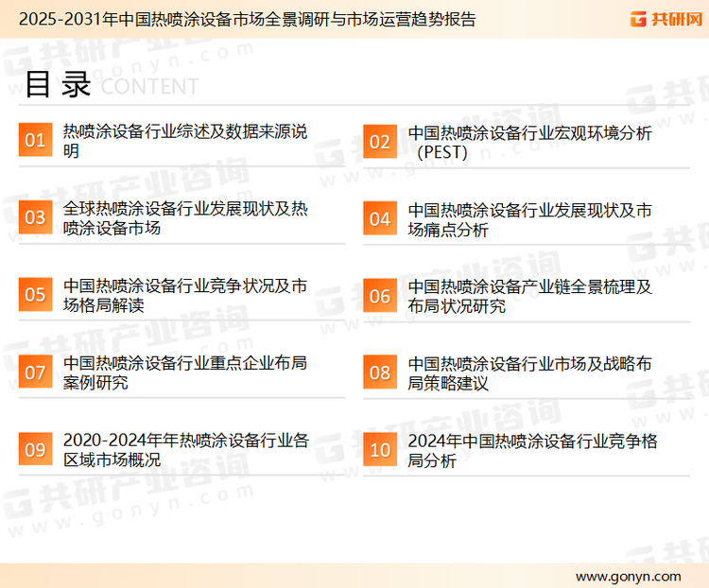Click the orange 01 number badge
The height and width of the screenshot is (588, 709).
click(35, 140)
